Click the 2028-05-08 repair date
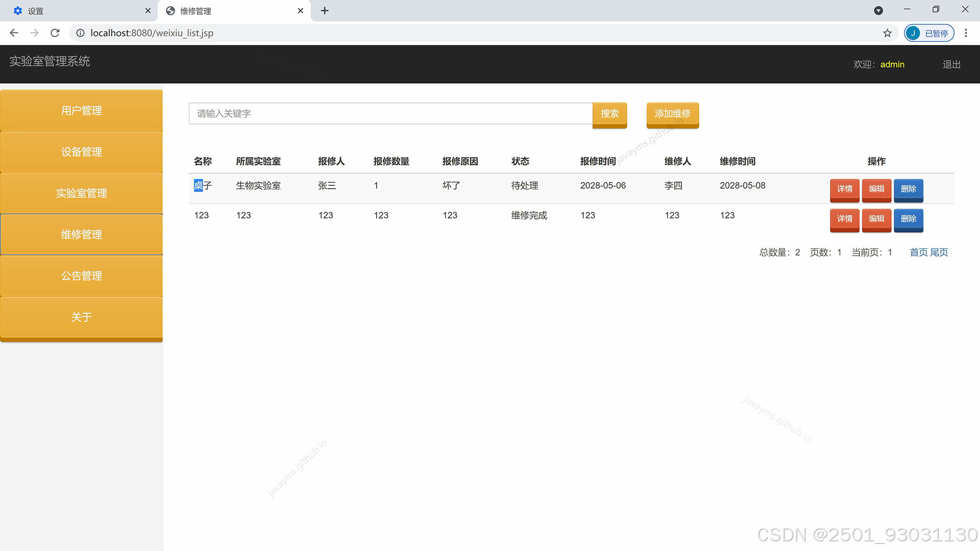 (743, 186)
